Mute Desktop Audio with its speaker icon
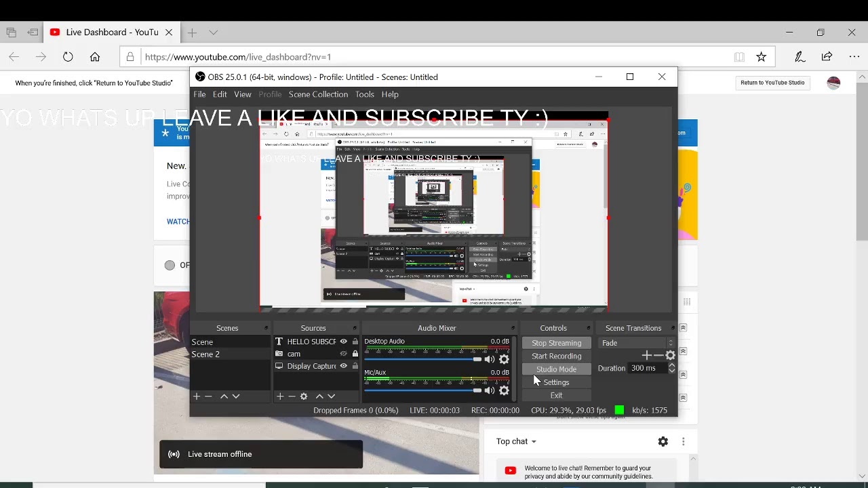The image size is (868, 488). click(x=490, y=359)
